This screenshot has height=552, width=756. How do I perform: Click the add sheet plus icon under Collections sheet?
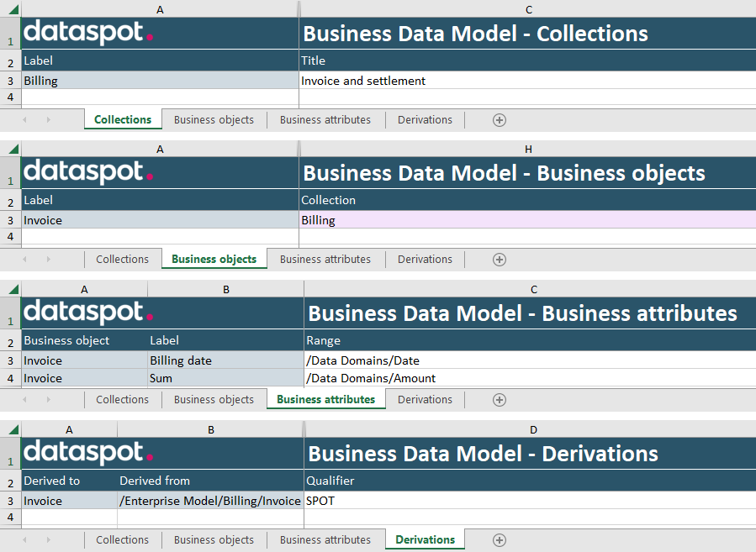(x=499, y=120)
